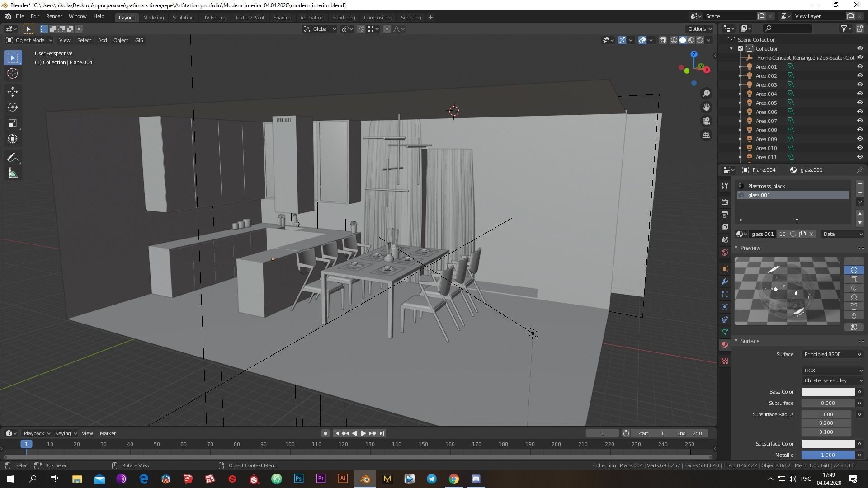
Task: Open Material properties tab
Action: point(725,345)
